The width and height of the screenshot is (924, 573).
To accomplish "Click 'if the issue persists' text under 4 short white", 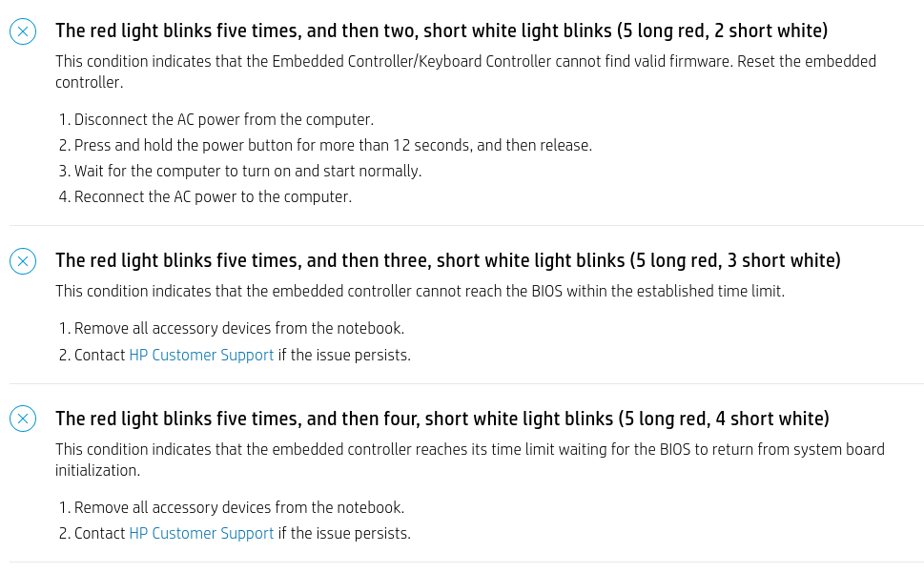I will 344,534.
